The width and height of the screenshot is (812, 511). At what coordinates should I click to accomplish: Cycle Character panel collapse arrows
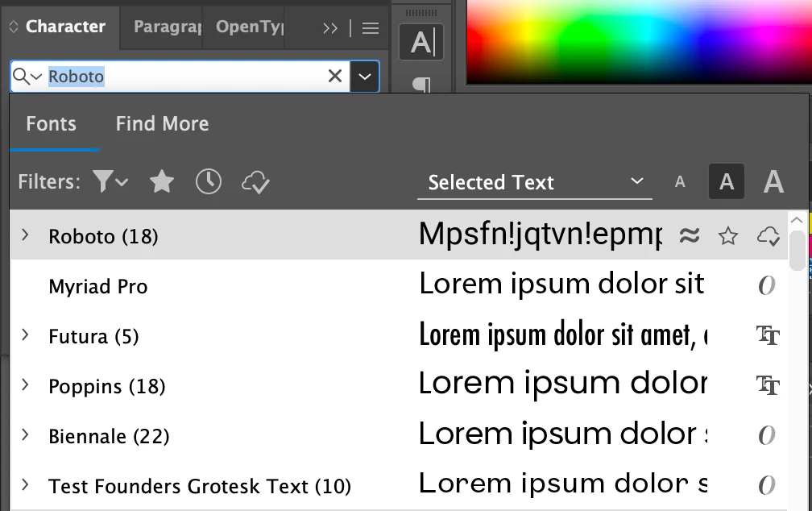point(14,27)
